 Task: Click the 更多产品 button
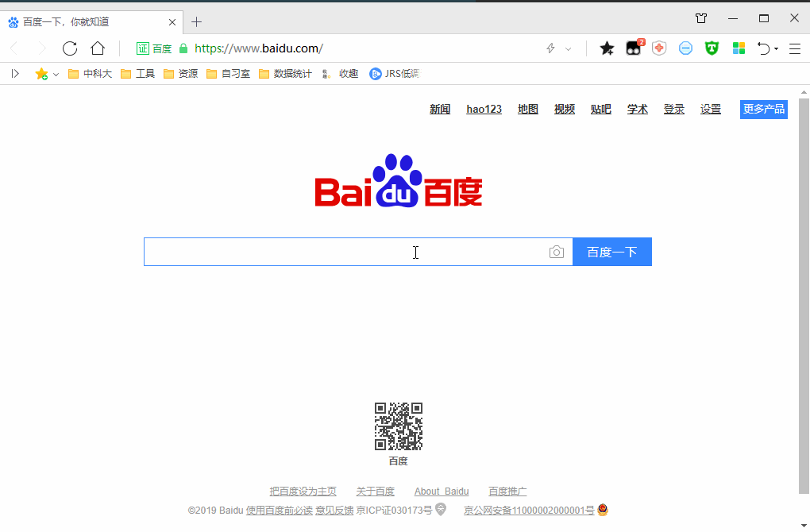[x=763, y=109]
